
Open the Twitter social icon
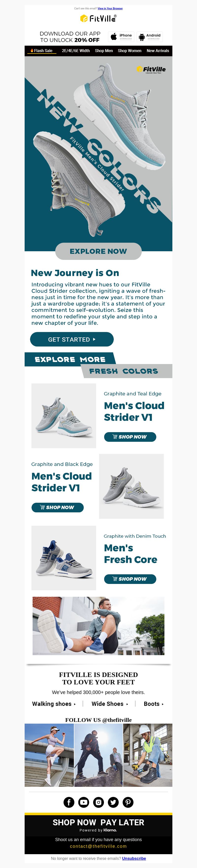click(113, 802)
